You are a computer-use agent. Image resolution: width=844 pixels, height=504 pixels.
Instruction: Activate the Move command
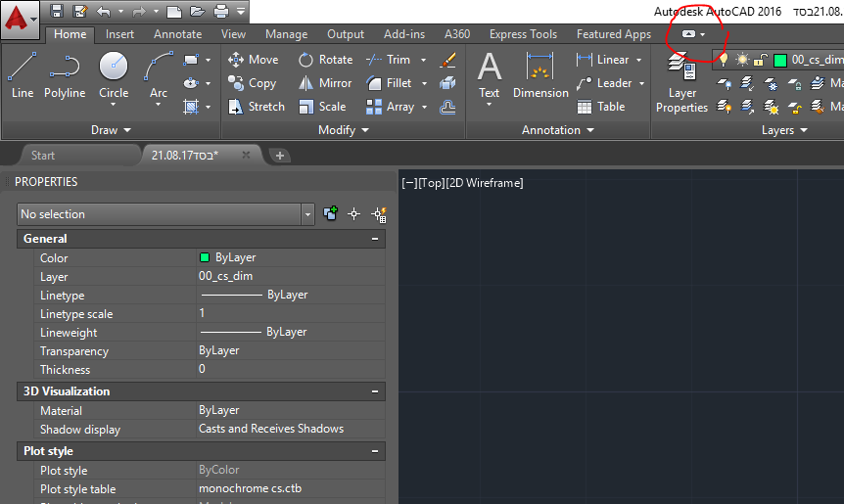(x=253, y=60)
